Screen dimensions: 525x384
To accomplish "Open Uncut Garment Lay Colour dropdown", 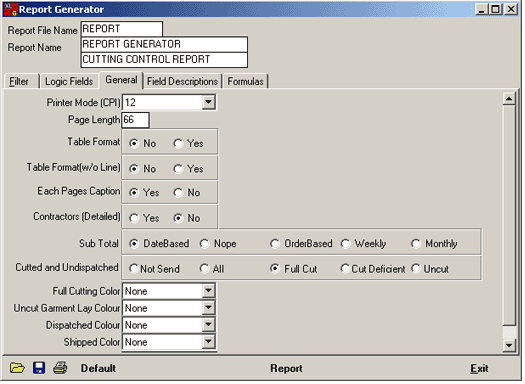I will (209, 308).
